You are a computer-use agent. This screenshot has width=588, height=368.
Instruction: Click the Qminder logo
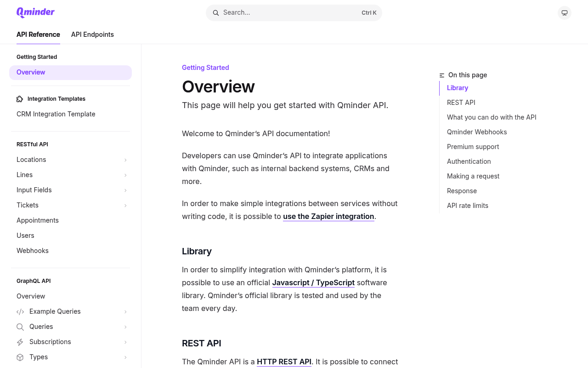point(35,12)
